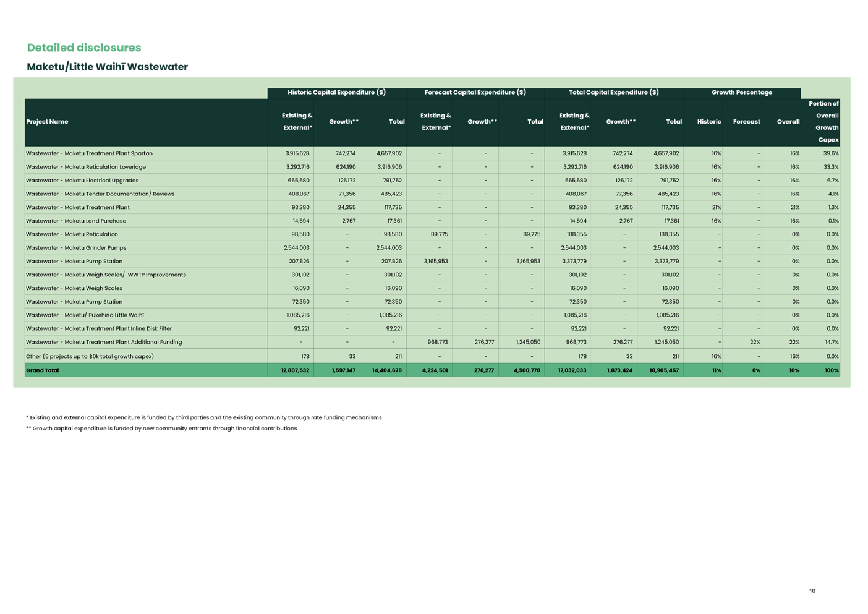Click the "Forecast Capital Expenditure ($)" group header
The image size is (868, 614).
[x=475, y=92]
